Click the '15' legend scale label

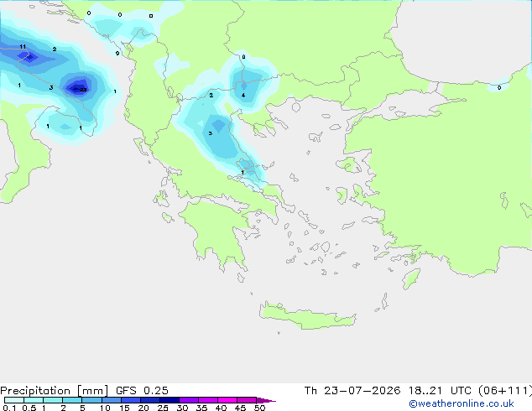tap(124, 408)
